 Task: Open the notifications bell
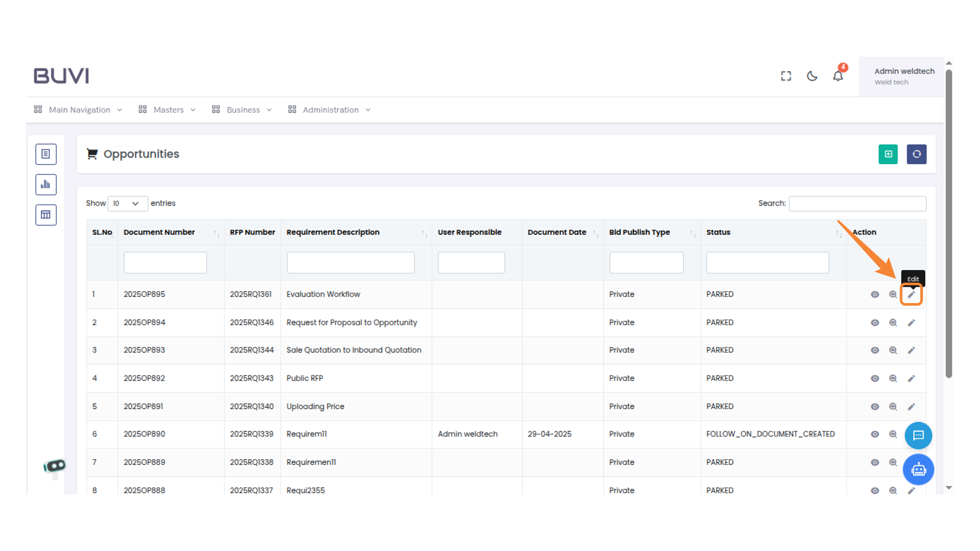(838, 76)
